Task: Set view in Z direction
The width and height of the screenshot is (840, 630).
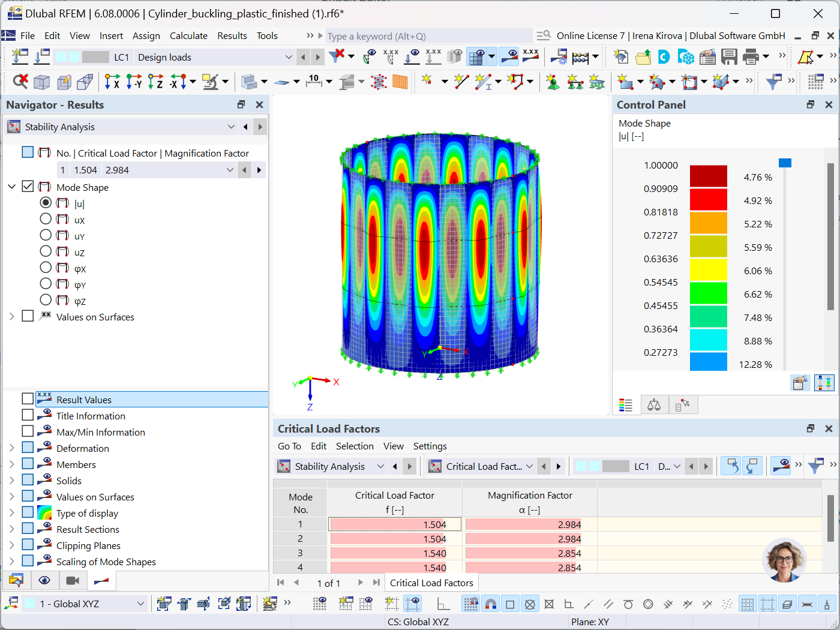Action: click(155, 80)
